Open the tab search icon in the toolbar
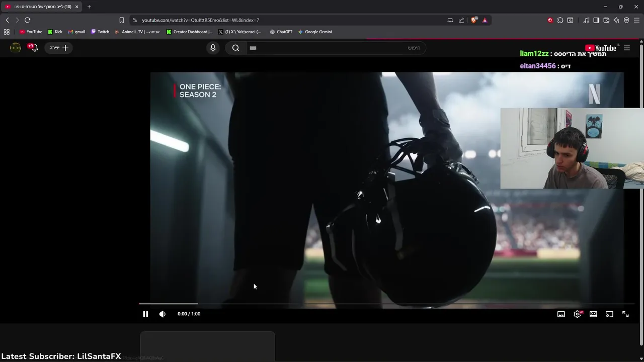 [x=570, y=20]
